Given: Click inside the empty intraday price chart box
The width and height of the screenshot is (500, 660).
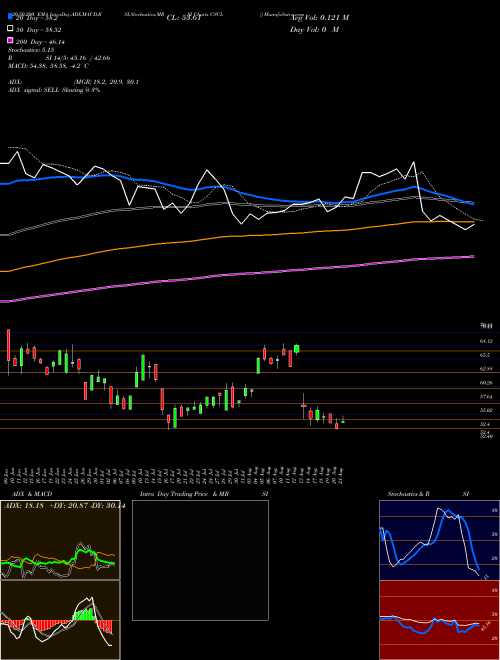Looking at the screenshot, I should [200, 560].
